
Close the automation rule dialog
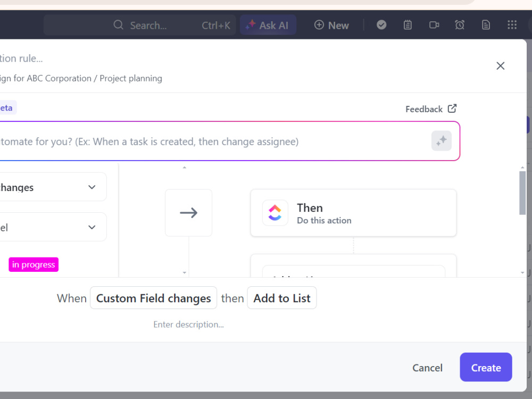coord(501,66)
